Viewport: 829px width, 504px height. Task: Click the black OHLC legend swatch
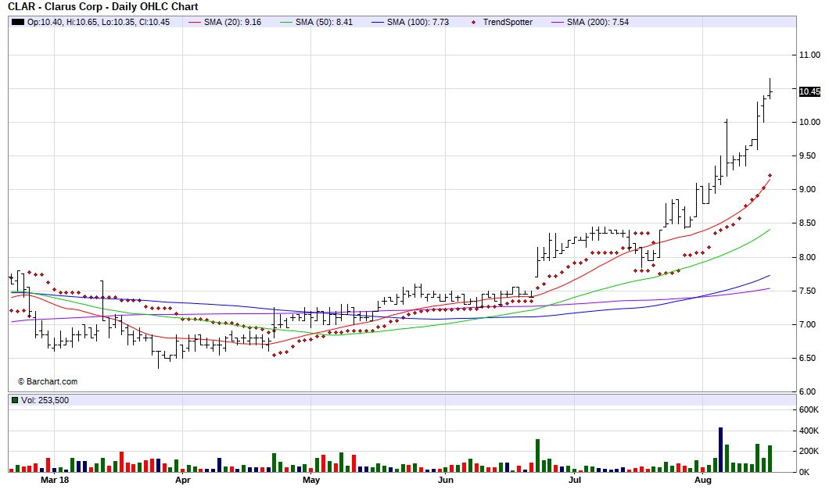(x=18, y=22)
